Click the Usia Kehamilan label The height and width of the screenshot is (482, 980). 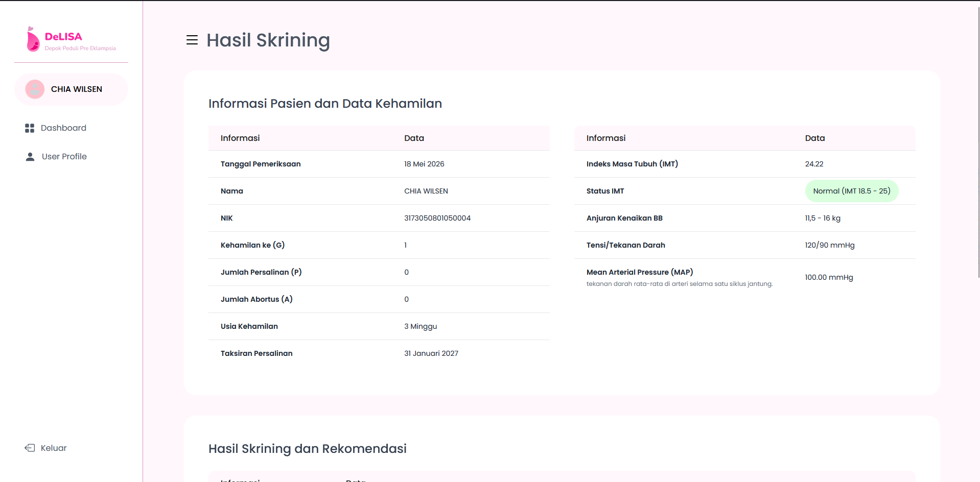pos(249,326)
